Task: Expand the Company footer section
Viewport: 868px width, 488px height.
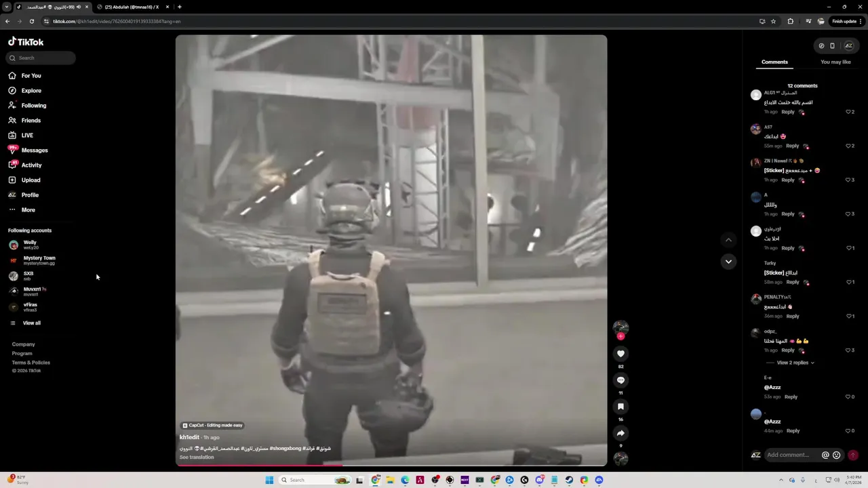Action: point(23,344)
